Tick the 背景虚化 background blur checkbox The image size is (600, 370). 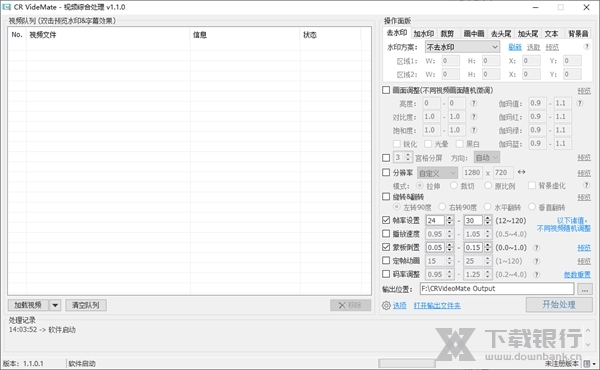[x=532, y=186]
